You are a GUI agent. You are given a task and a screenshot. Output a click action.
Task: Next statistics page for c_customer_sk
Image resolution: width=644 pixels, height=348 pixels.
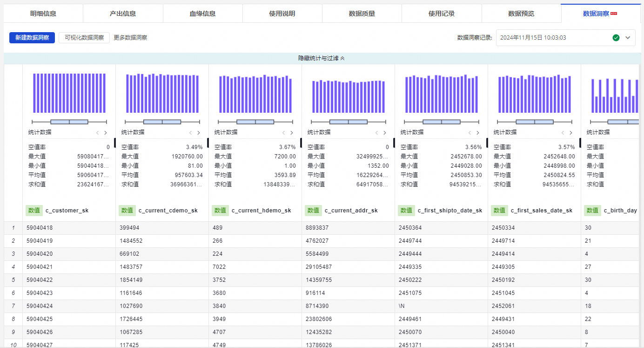[x=106, y=132]
